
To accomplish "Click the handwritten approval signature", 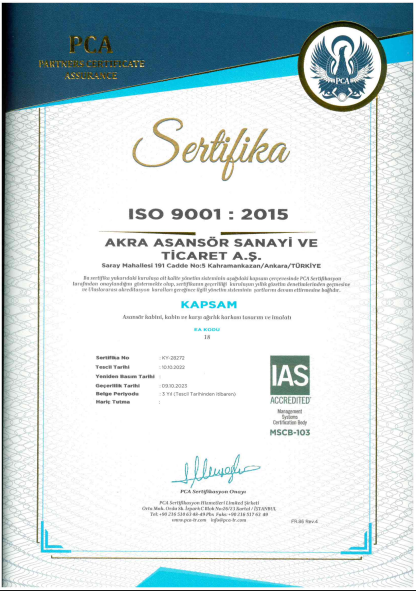I will (216, 470).
